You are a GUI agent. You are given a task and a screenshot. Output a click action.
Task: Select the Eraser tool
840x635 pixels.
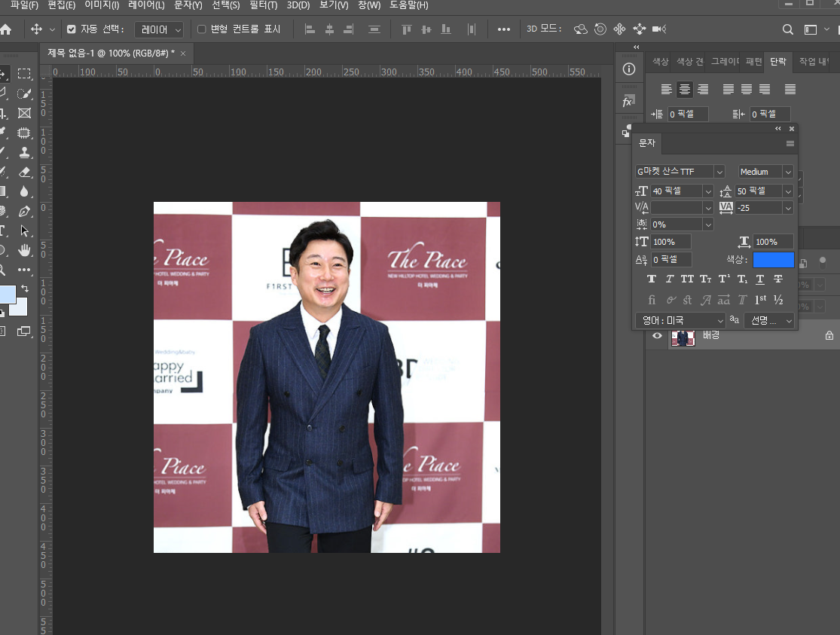click(x=24, y=172)
